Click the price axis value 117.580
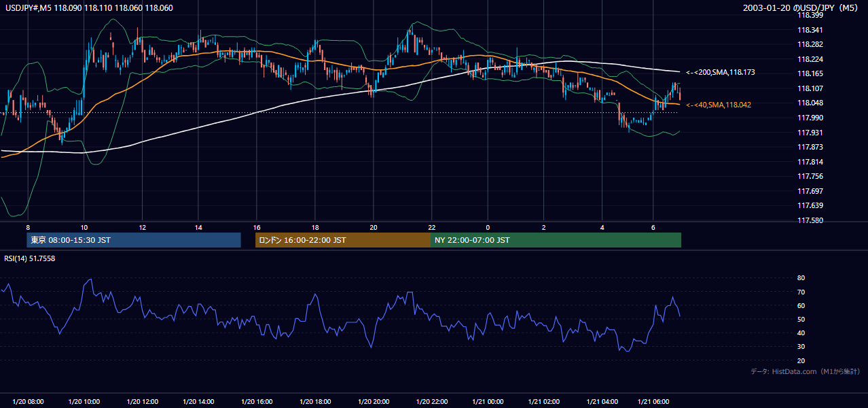868x408 pixels. (810, 220)
